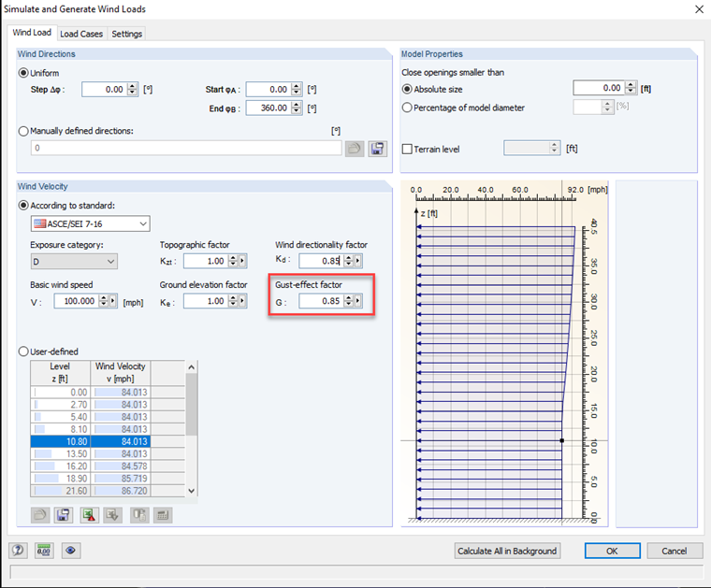Click the velocity table scrollbar thumb
The image size is (711, 588).
point(192,403)
